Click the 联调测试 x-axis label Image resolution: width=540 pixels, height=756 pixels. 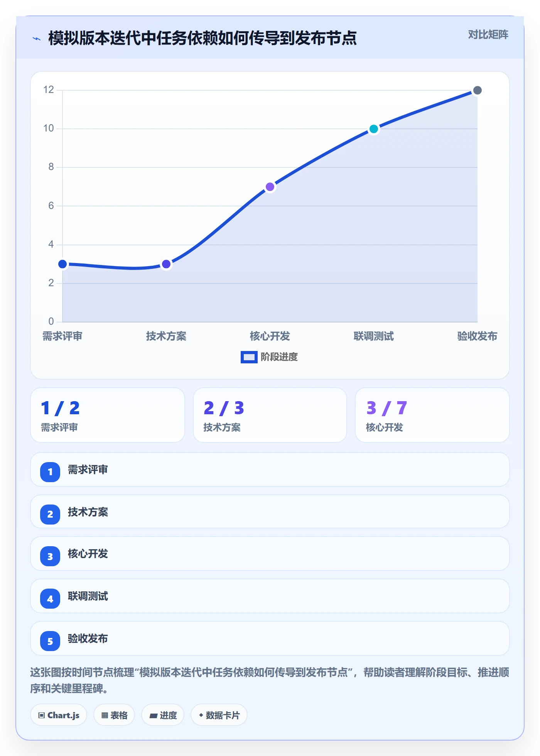click(x=374, y=336)
